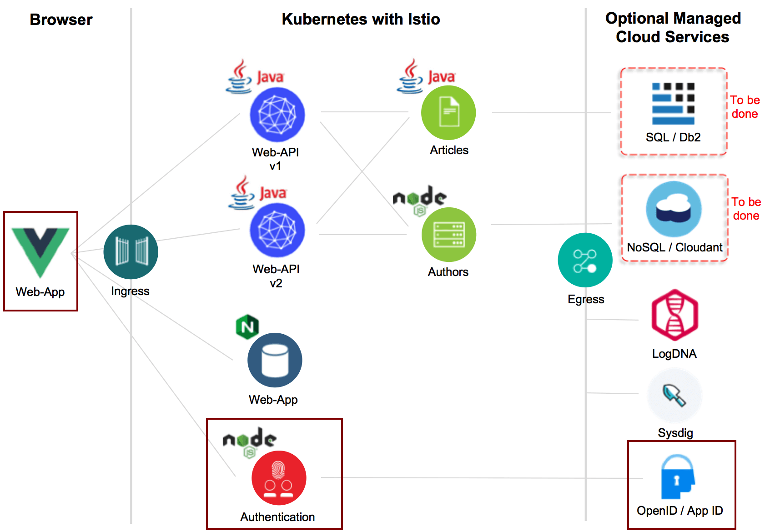Select the red Authentication fingerprint icon
The image size is (765, 532).
pyautogui.click(x=279, y=478)
